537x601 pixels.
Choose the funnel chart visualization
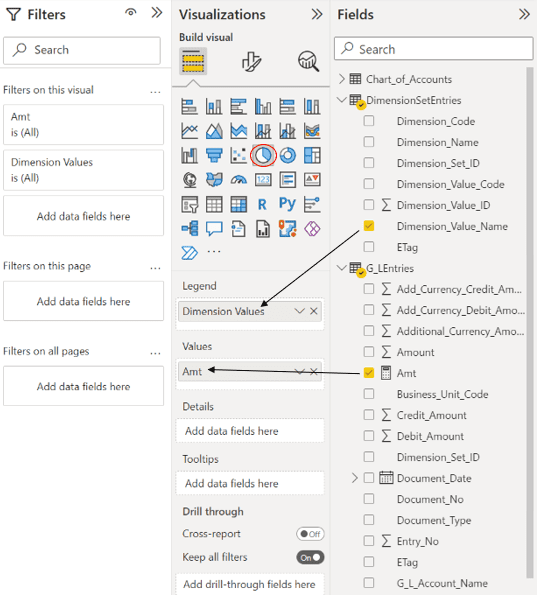[x=214, y=156]
